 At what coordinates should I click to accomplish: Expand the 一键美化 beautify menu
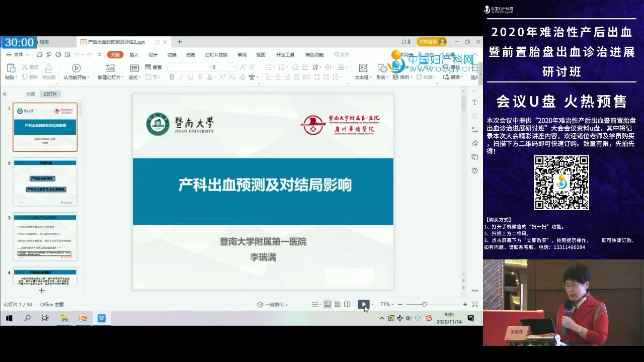274,304
